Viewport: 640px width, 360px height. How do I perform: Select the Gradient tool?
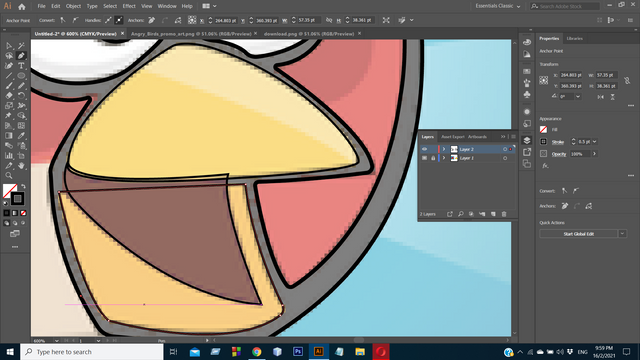click(9, 136)
